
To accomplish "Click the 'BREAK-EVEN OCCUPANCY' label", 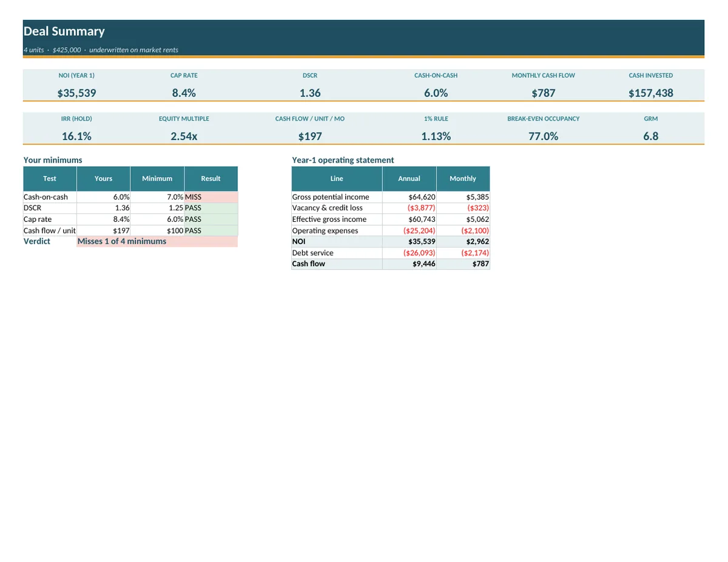I will pyautogui.click(x=544, y=119).
